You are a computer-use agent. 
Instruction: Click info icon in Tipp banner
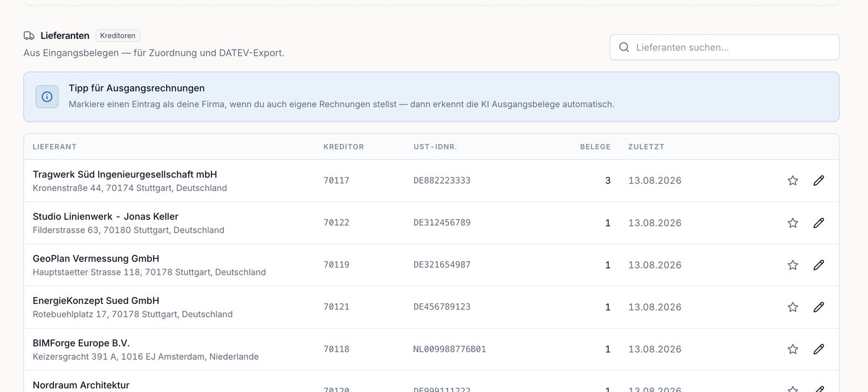click(x=47, y=97)
